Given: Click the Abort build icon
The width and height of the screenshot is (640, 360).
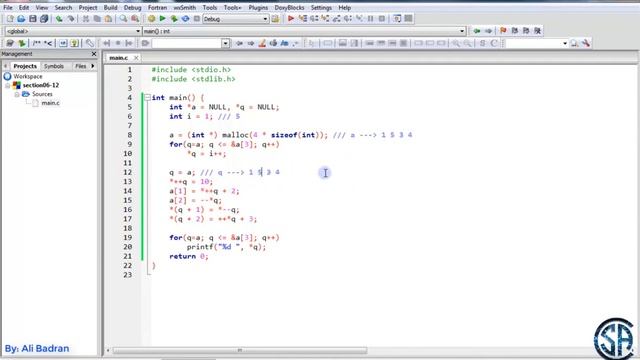Looking at the screenshot, I should 197,19.
